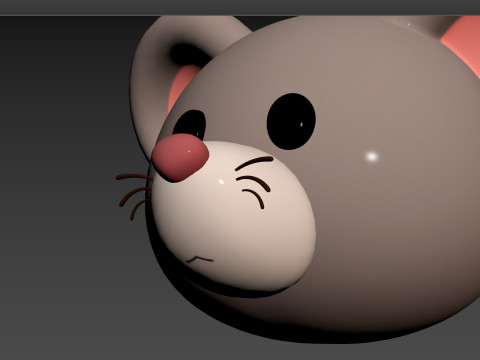Select the curved brown whiskers on the muzzle
Screen dimensions: 480x360
point(255,182)
